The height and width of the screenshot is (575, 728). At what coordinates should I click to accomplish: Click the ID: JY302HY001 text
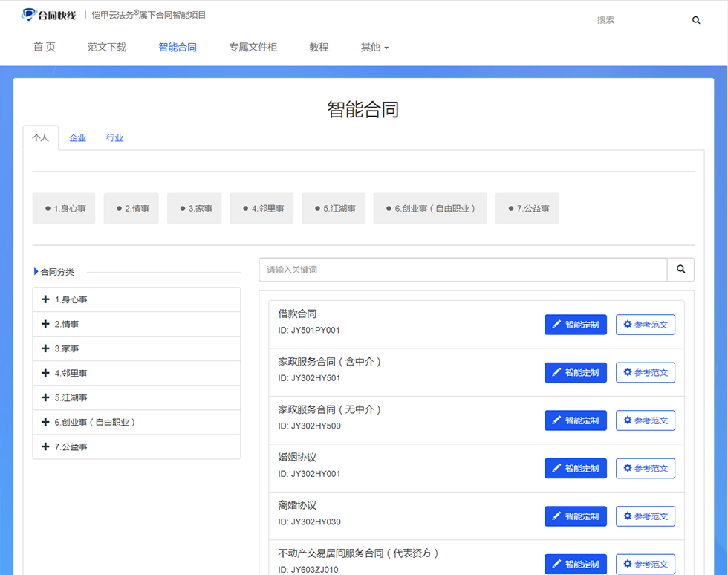click(309, 474)
